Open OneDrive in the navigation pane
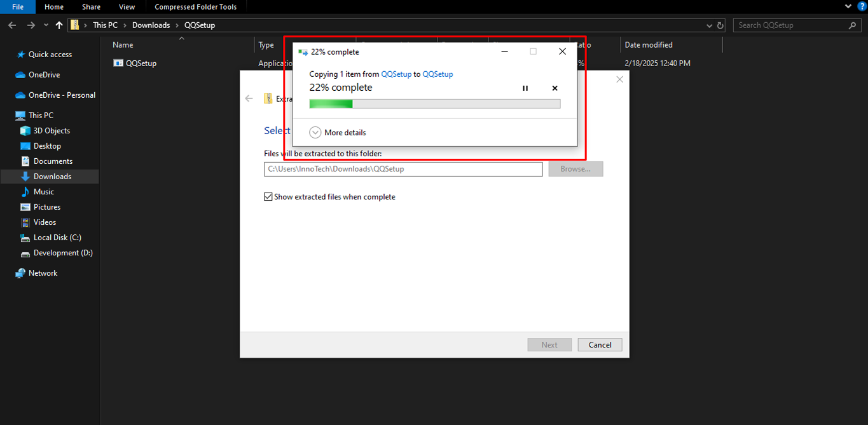Screen dimensions: 868x425 pos(44,75)
